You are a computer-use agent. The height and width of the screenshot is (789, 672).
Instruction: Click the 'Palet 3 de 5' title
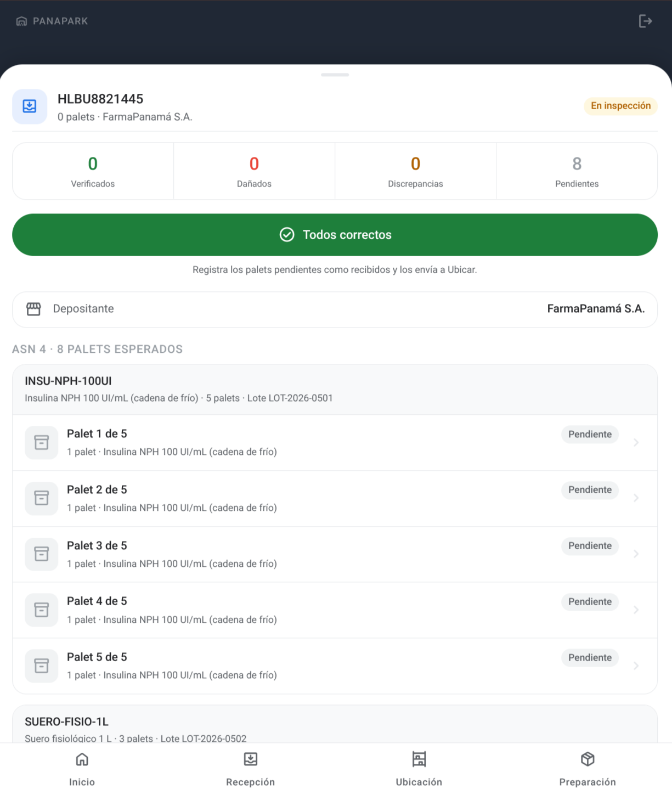click(97, 546)
